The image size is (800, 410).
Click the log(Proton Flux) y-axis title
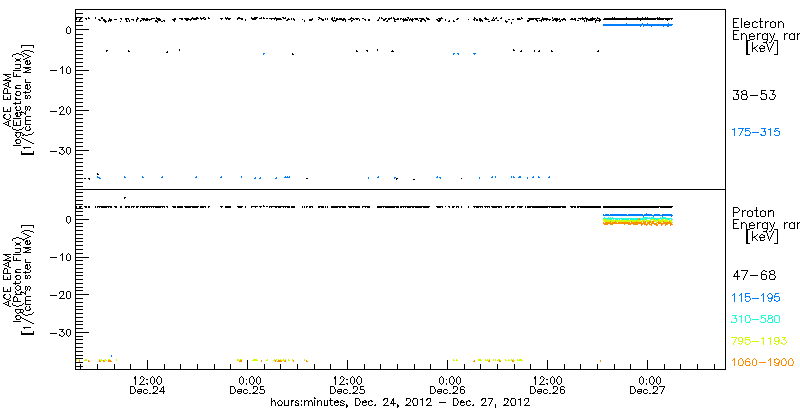point(18,279)
